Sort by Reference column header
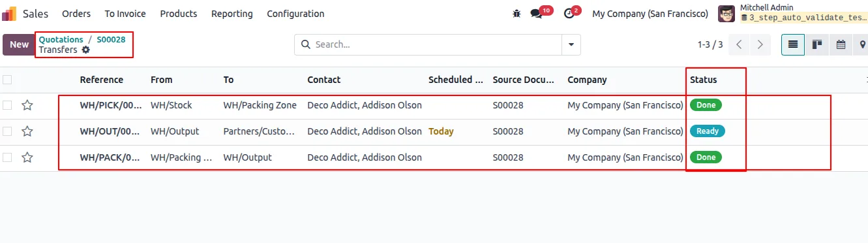Viewport: 868px width, 243px height. (x=102, y=80)
